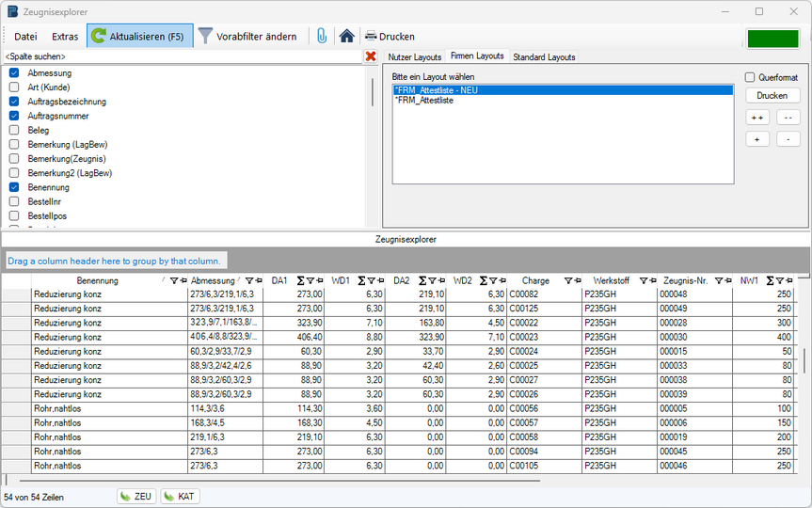Click the green status color box
This screenshot has width=812, height=508.
(x=772, y=38)
